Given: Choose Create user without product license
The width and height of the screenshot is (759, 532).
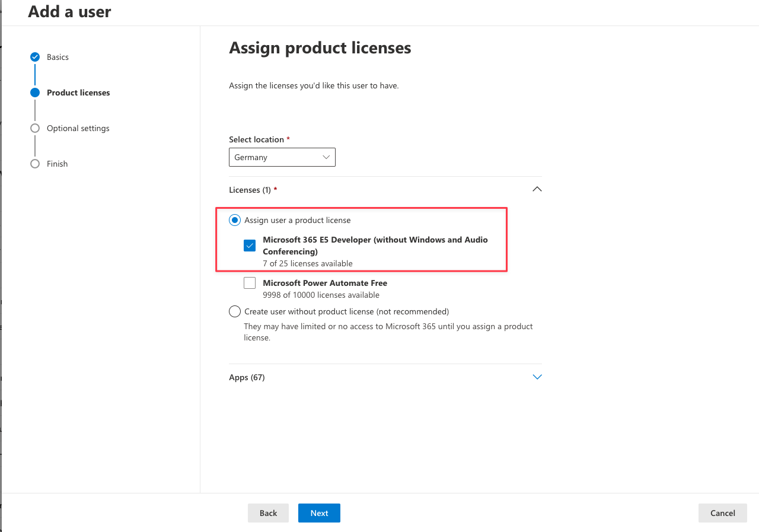Looking at the screenshot, I should click(235, 311).
